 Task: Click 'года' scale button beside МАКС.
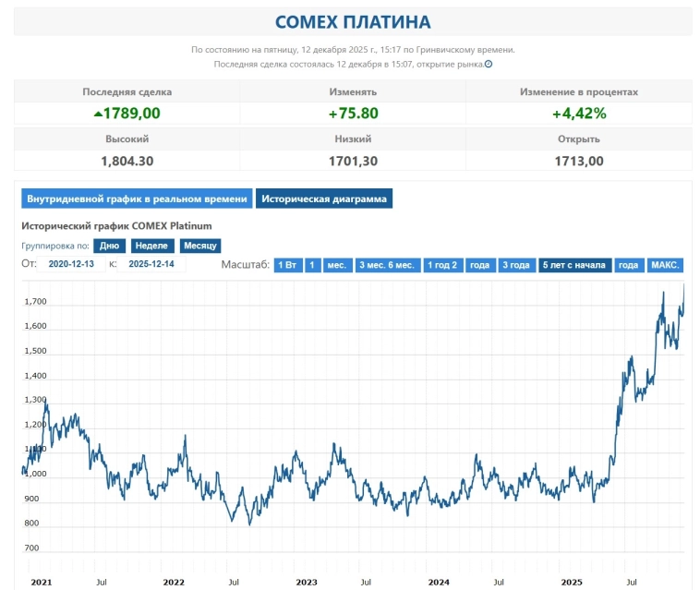[x=629, y=265]
